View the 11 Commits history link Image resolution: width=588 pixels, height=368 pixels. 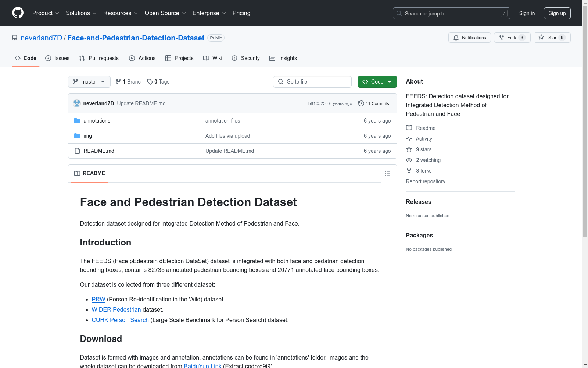pyautogui.click(x=374, y=103)
